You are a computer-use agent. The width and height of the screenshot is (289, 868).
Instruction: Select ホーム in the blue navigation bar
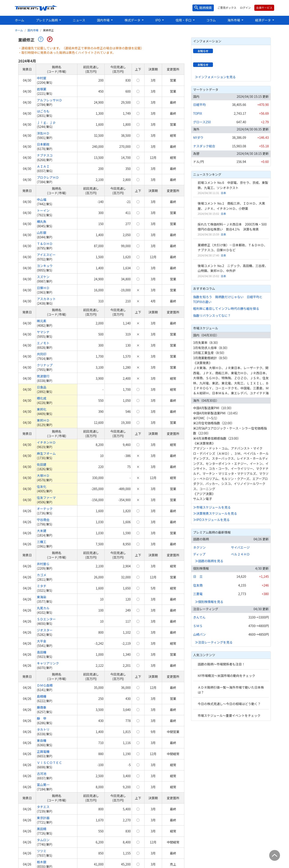20,20
